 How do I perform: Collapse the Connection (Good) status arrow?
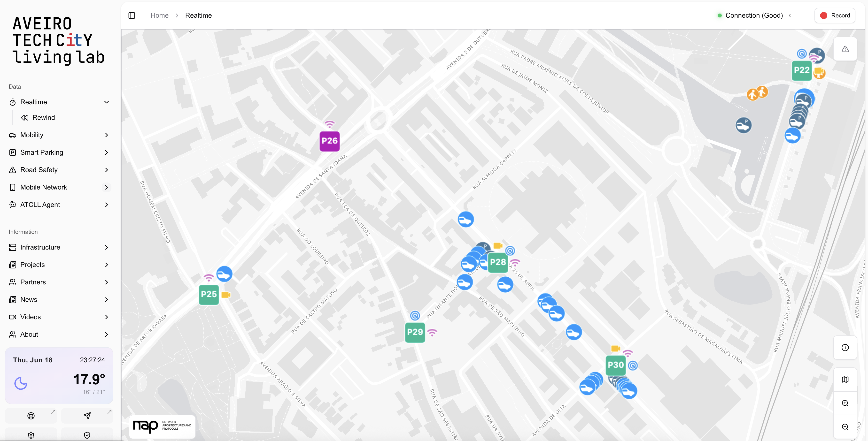790,15
